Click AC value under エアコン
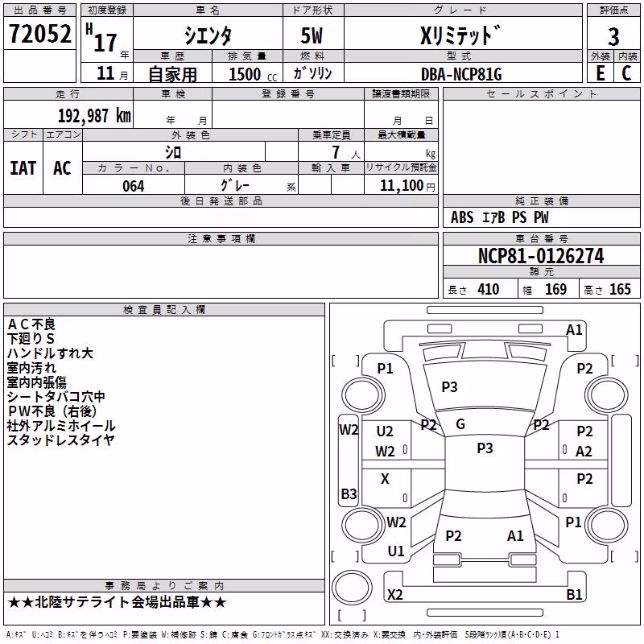Image resolution: width=644 pixels, height=644 pixels. [62, 168]
